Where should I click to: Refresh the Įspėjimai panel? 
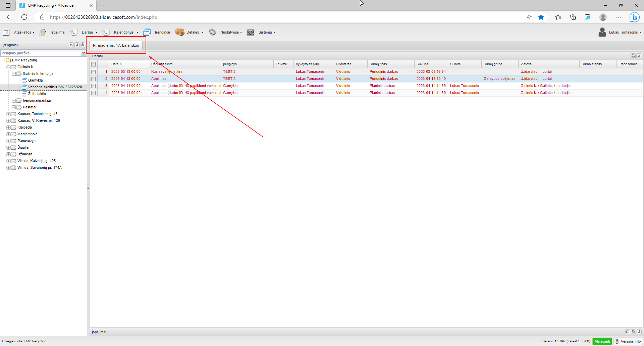[x=639, y=332]
